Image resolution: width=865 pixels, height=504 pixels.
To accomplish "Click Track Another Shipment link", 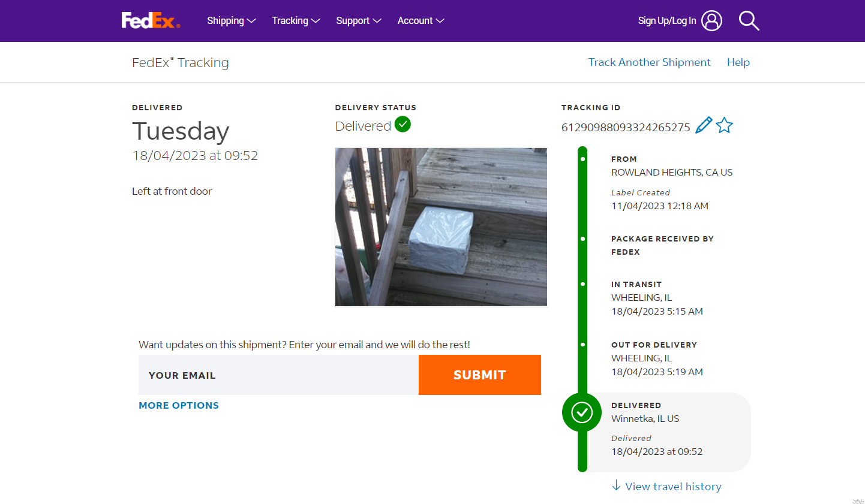I will [x=649, y=62].
